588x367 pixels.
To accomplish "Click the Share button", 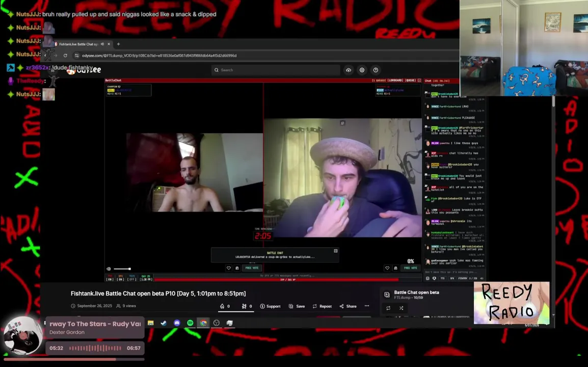I will click(x=348, y=306).
